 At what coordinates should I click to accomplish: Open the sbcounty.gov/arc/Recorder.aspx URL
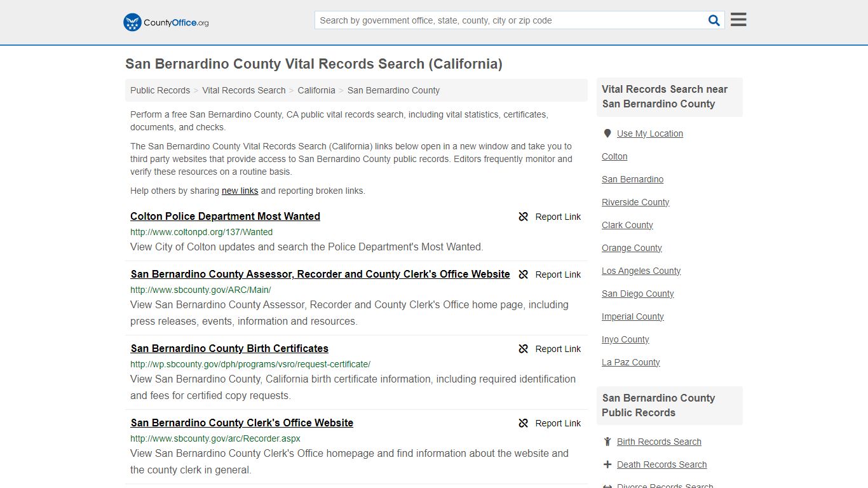tap(215, 438)
